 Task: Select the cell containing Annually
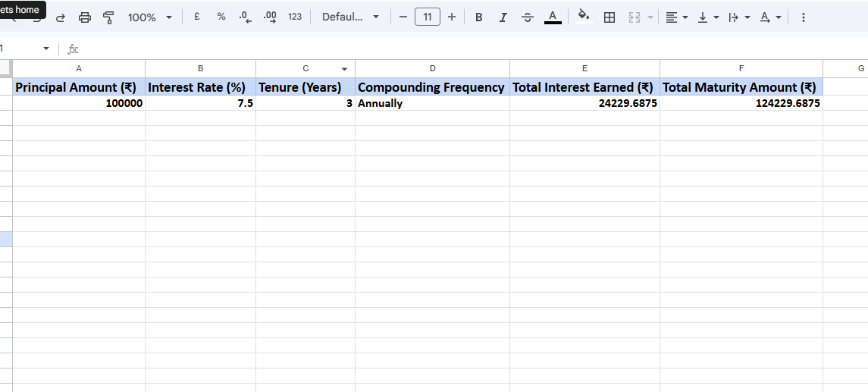(x=432, y=103)
